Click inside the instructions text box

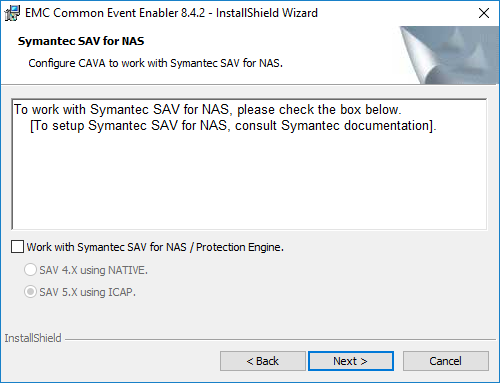249,164
